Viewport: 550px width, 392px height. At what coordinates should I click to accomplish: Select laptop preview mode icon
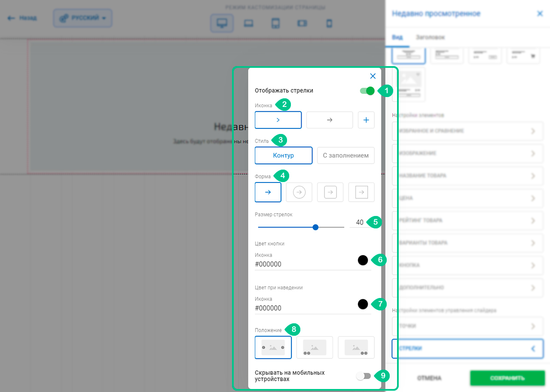coord(248,24)
